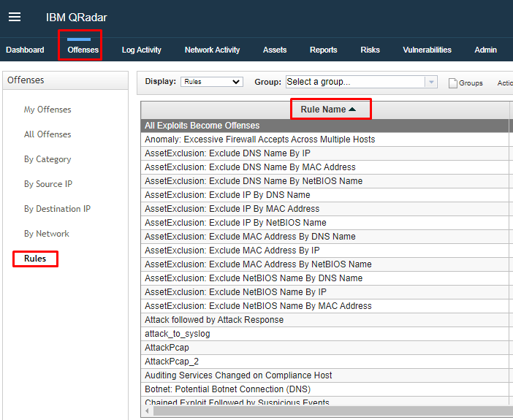513x420 pixels.
Task: Click the horizontal scrollbar track
Action: tap(329, 411)
